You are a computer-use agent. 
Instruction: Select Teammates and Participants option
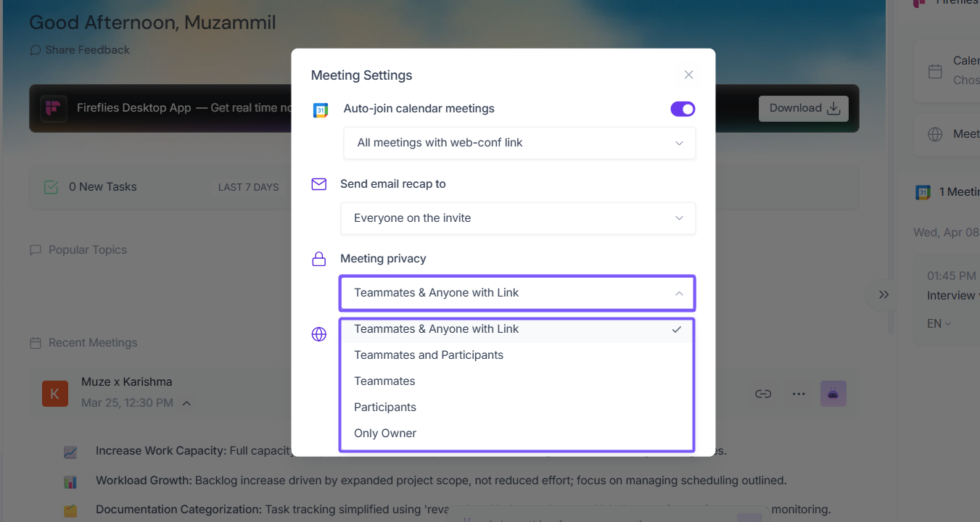(429, 355)
